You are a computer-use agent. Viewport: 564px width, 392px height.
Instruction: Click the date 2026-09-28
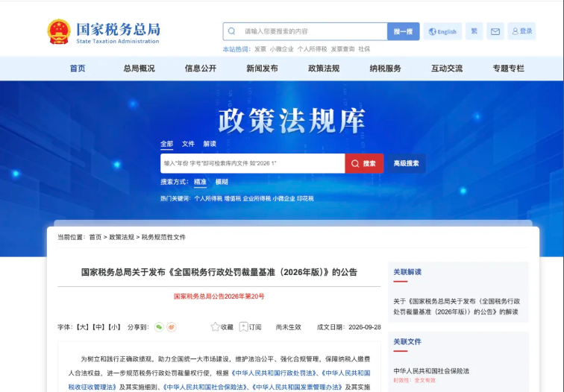tap(365, 327)
